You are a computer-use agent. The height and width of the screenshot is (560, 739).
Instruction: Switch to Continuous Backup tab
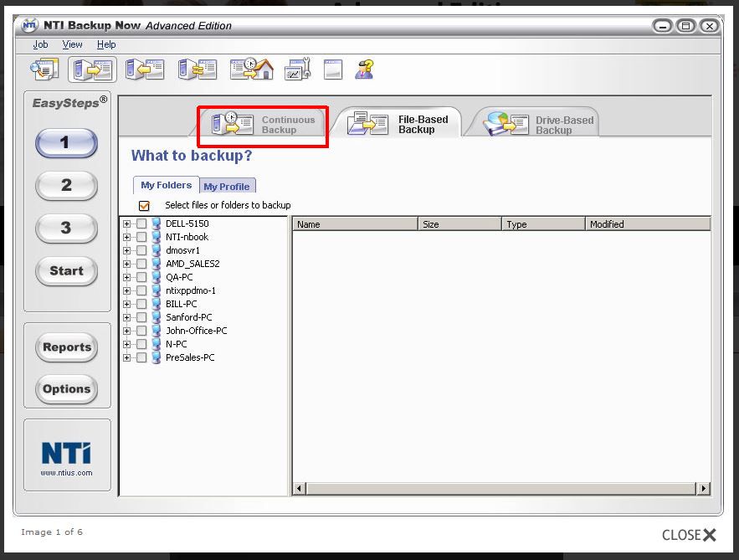click(262, 124)
